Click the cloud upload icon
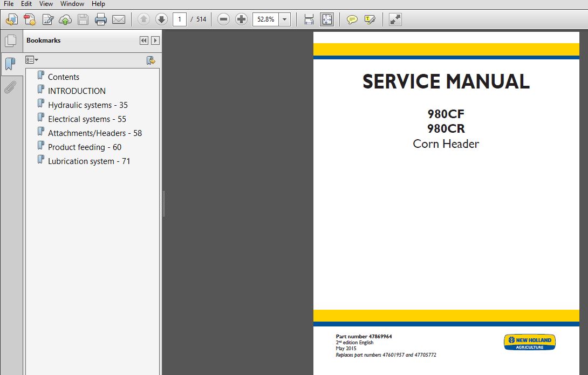Image resolution: width=588 pixels, height=375 pixels. click(x=65, y=19)
